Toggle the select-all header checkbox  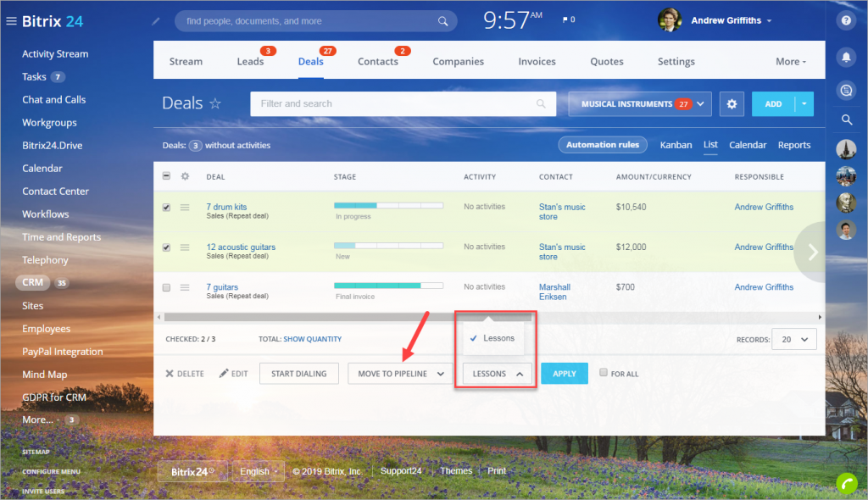166,176
